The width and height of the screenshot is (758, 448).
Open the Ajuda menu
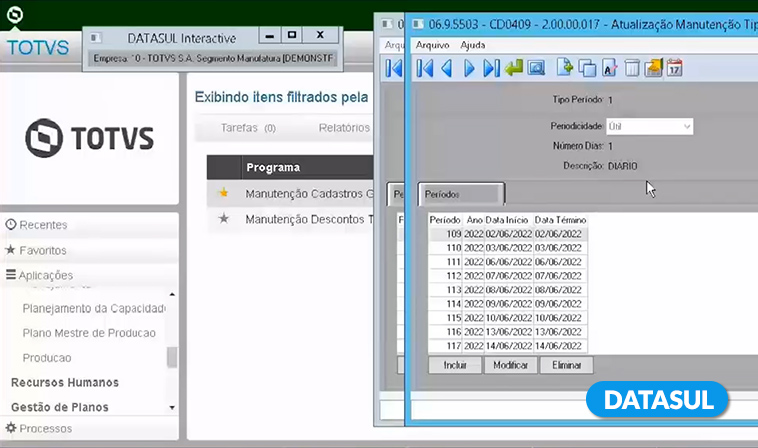point(473,45)
